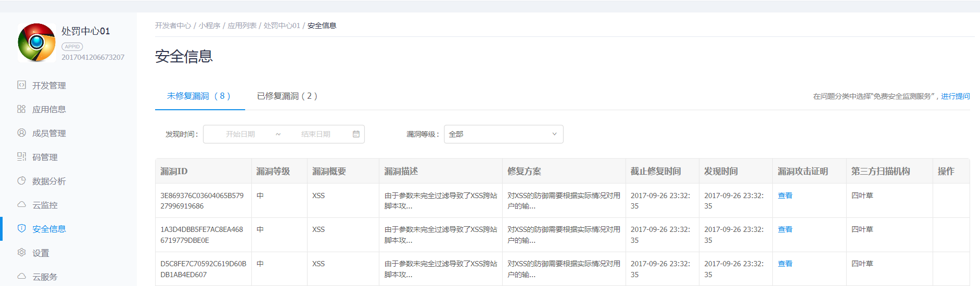Click the calendar icon in date range
The image size is (980, 286).
pyautogui.click(x=356, y=134)
